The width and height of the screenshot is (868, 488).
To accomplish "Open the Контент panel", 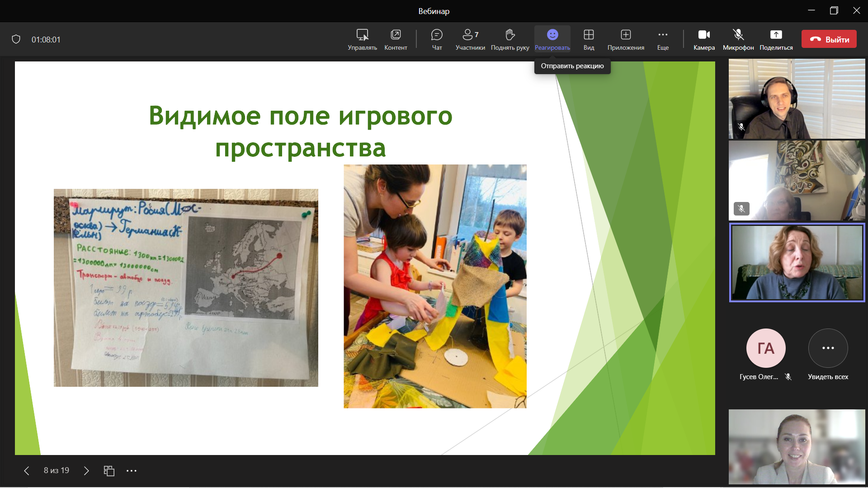I will tap(395, 39).
